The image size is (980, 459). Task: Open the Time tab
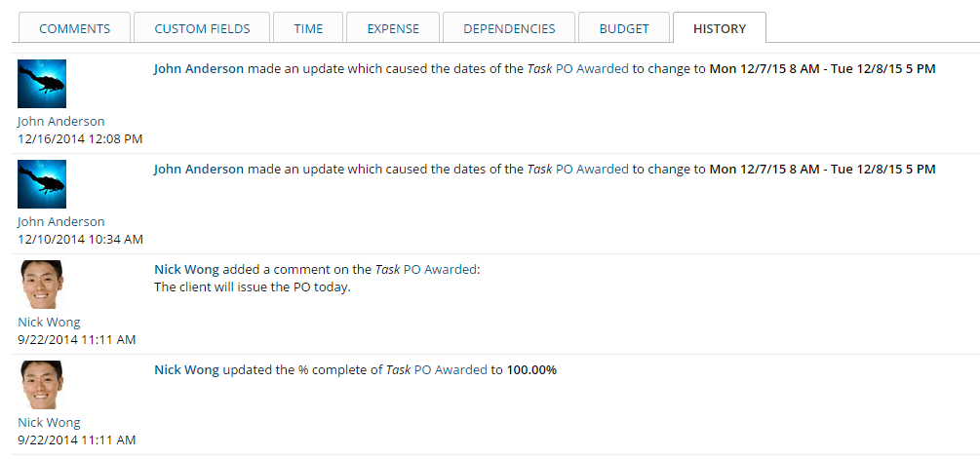click(x=308, y=28)
